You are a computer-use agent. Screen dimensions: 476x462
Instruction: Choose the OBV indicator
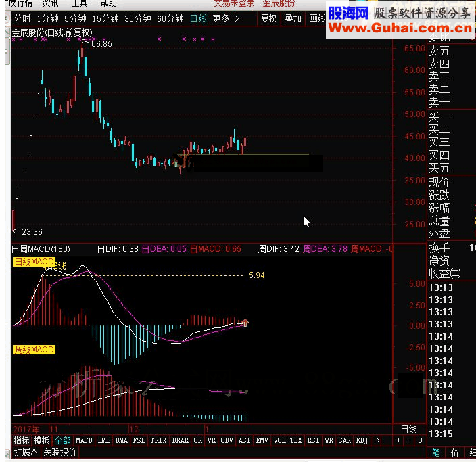click(227, 440)
